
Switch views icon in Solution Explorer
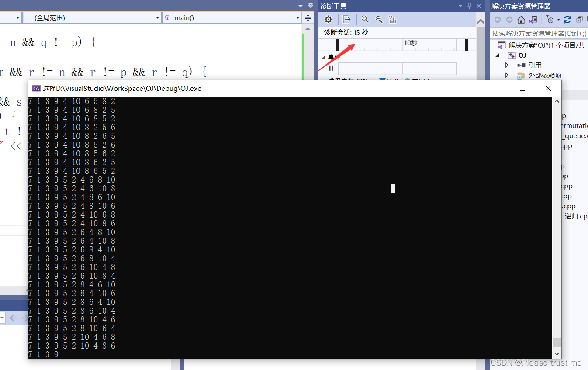(533, 20)
